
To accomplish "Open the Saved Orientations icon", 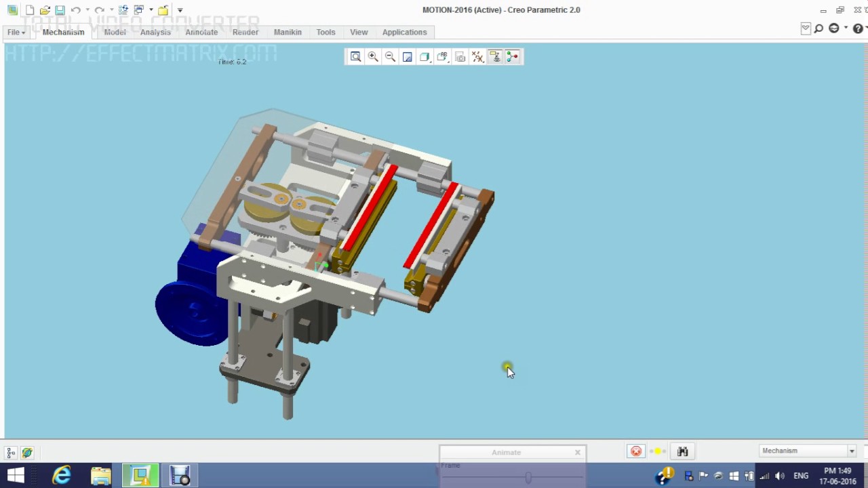I will click(442, 57).
